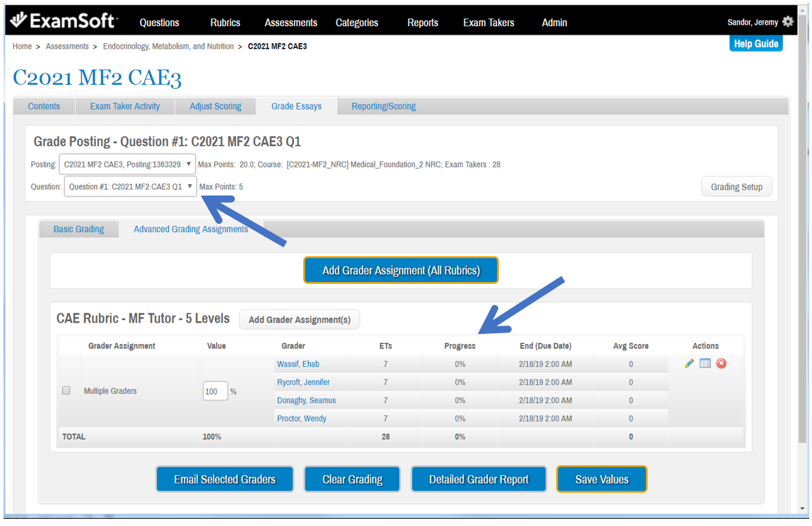Go to Assessments in the breadcrumb
The width and height of the screenshot is (812, 526).
coord(67,46)
